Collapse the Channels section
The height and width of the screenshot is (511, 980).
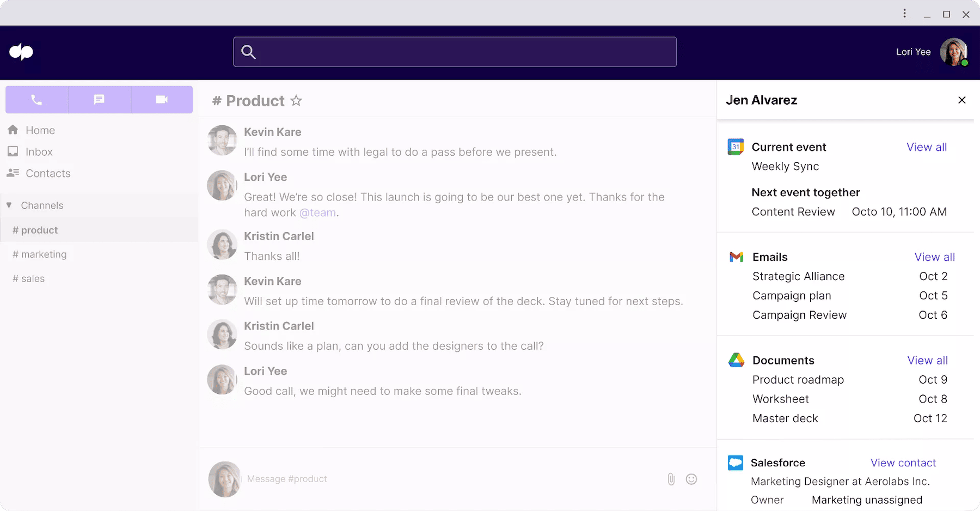8,205
